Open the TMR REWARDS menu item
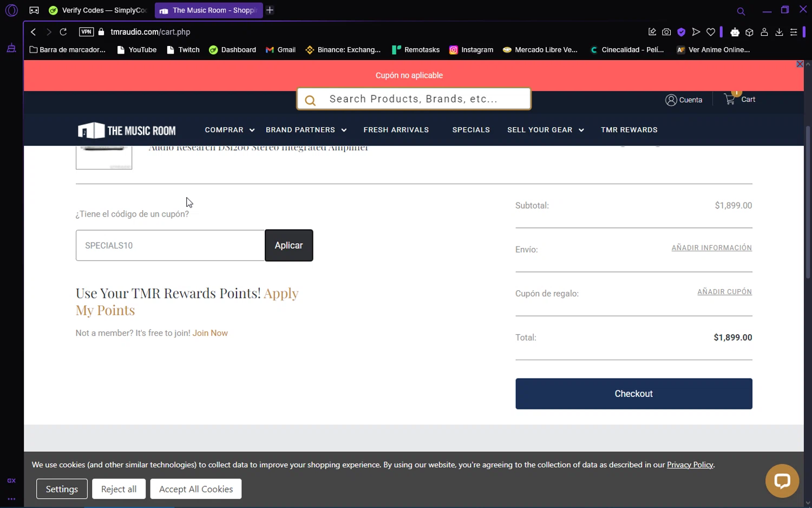 coord(629,130)
